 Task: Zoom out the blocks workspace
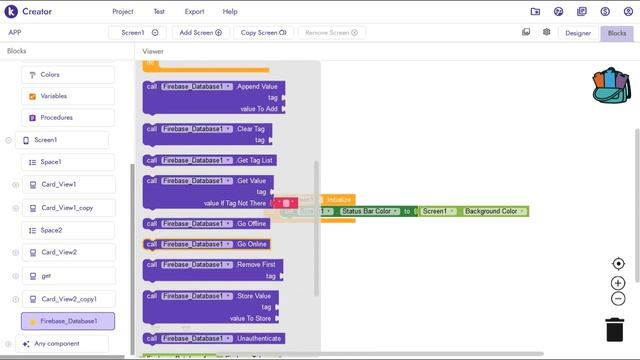point(618,299)
